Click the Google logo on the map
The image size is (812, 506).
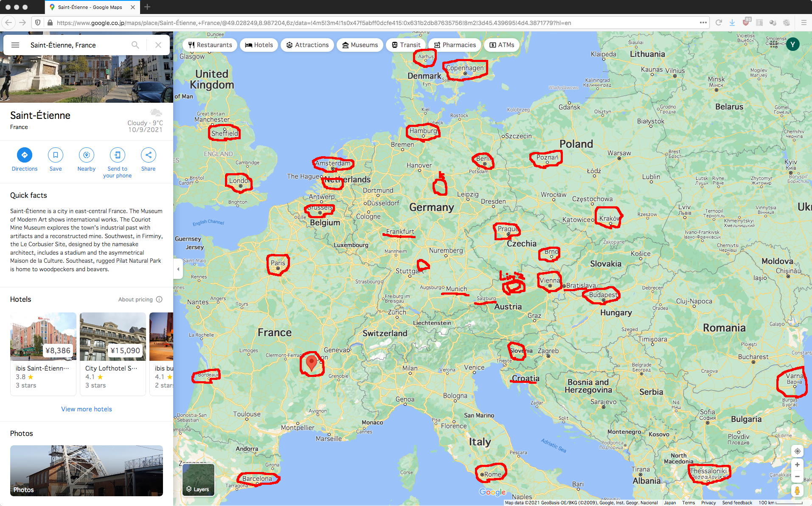pos(492,492)
